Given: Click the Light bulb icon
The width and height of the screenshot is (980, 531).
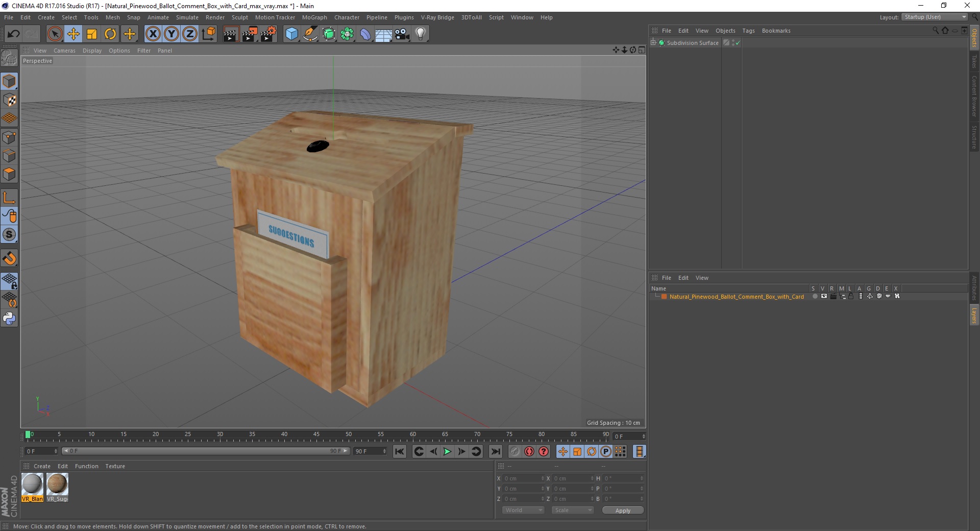Looking at the screenshot, I should coord(420,34).
